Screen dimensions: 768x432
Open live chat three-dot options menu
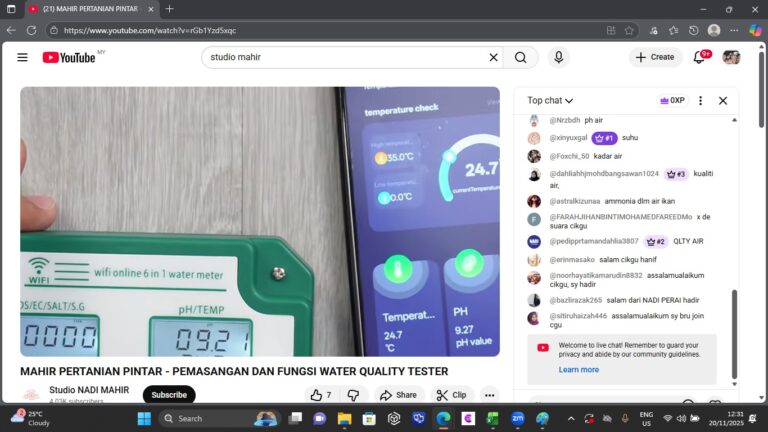tap(700, 100)
